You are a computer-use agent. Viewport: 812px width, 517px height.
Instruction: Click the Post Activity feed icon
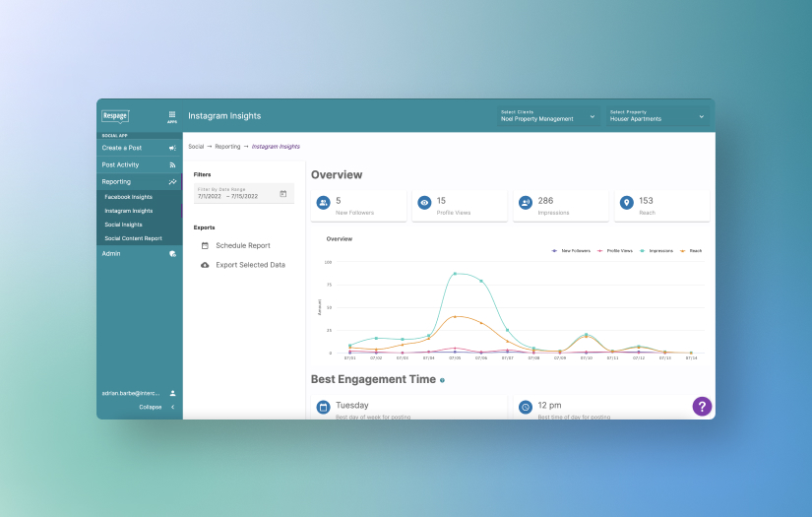(x=172, y=165)
